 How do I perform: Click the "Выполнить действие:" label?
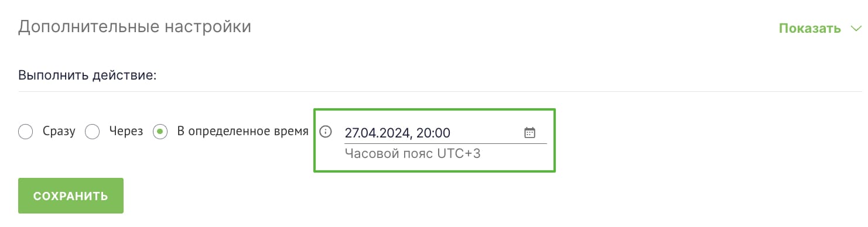pos(87,76)
